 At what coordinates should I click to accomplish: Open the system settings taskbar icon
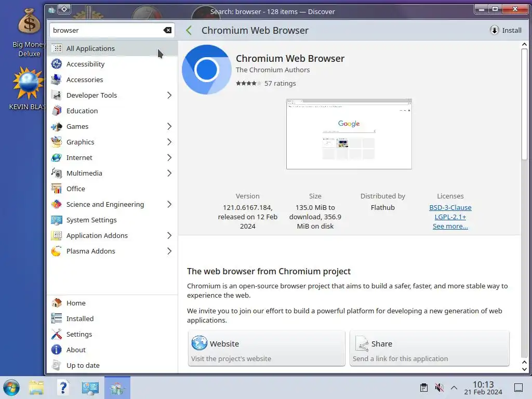click(90, 388)
